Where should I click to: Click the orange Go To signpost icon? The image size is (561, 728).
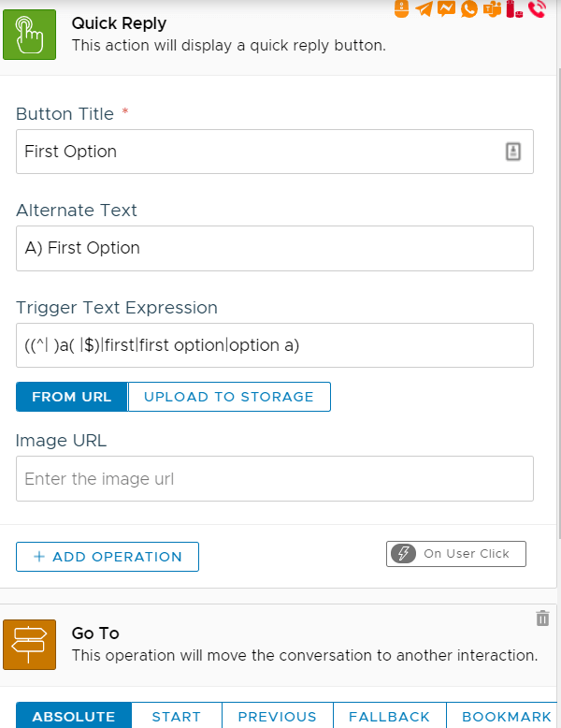pyautogui.click(x=29, y=645)
